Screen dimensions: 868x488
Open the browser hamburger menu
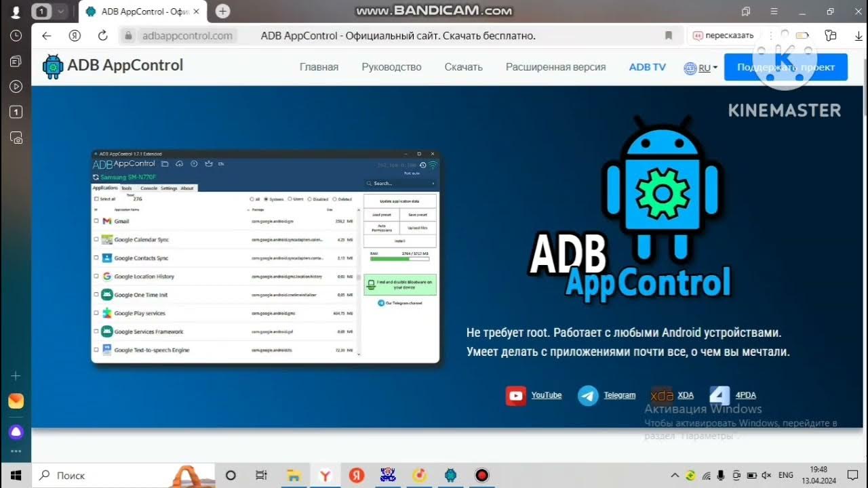774,12
